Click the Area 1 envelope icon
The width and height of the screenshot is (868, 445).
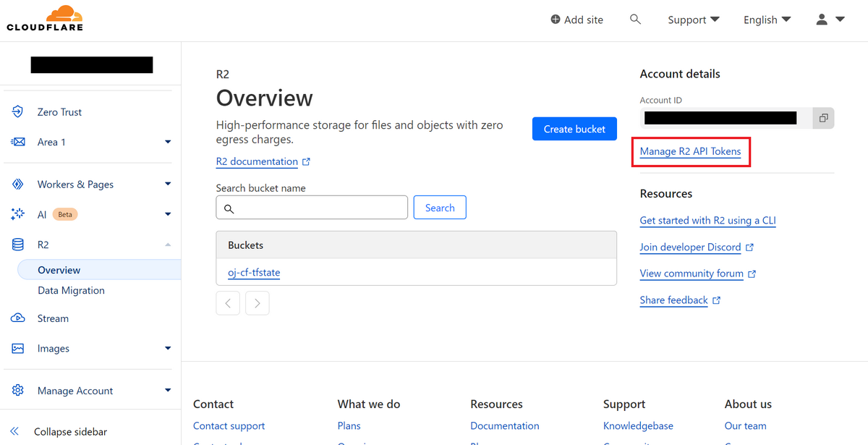(18, 142)
